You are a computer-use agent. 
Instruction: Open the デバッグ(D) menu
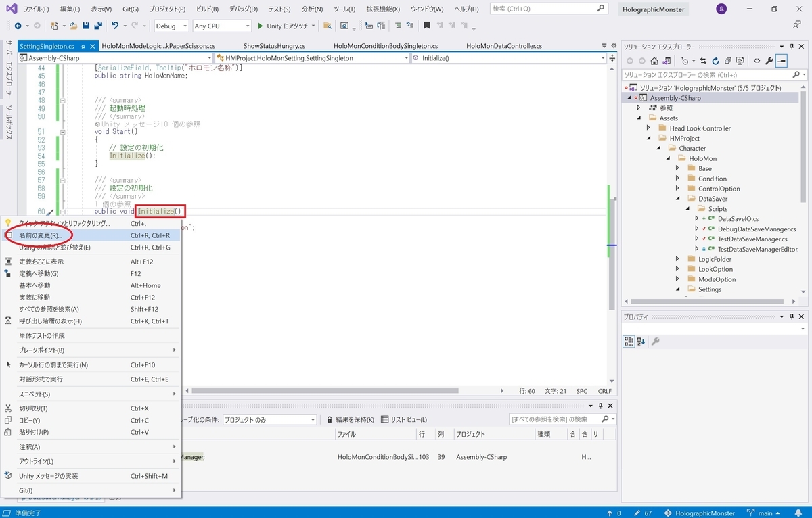(243, 9)
